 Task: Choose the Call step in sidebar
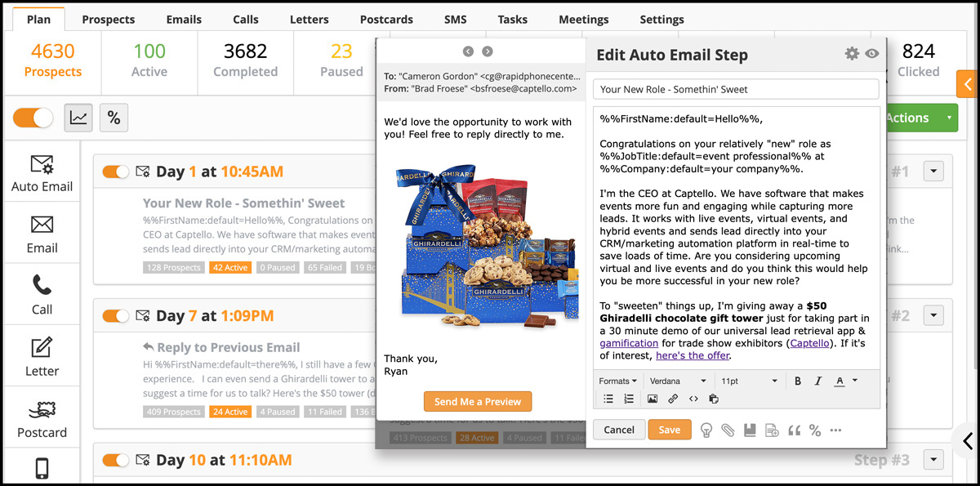tap(42, 296)
